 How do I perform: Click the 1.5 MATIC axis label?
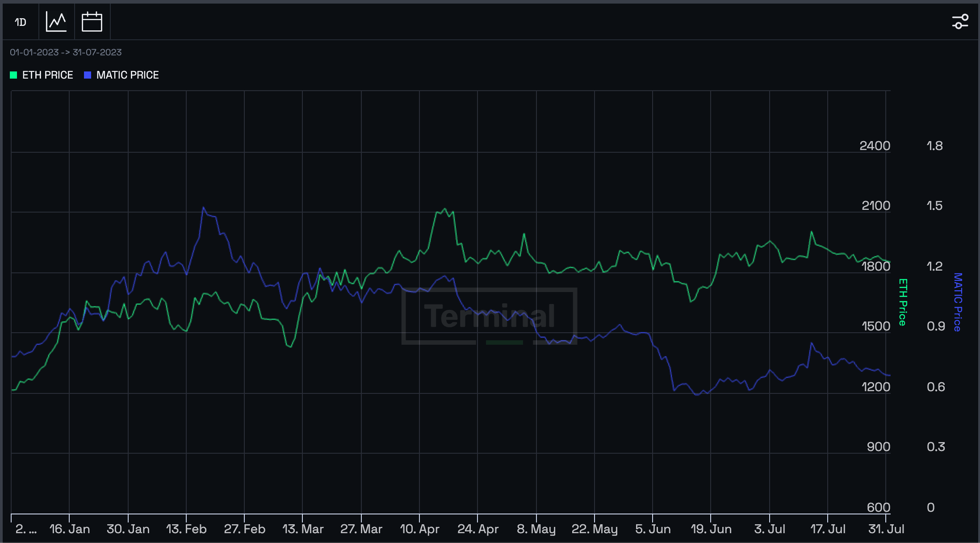tap(934, 205)
